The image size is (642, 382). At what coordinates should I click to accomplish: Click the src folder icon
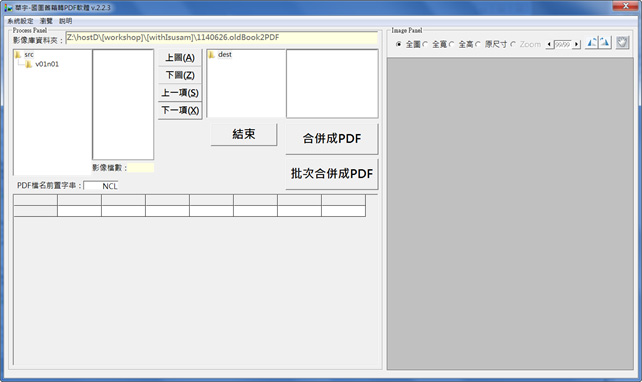pyautogui.click(x=18, y=54)
